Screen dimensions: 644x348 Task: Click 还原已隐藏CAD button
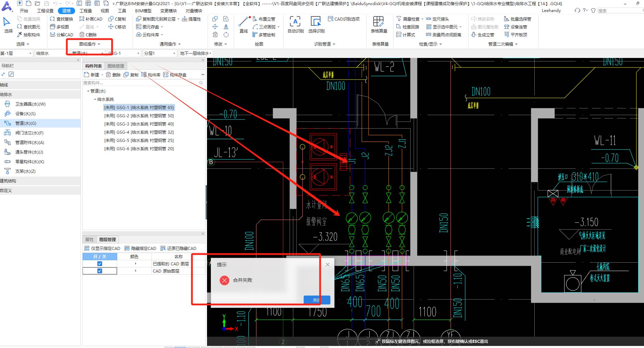point(178,248)
